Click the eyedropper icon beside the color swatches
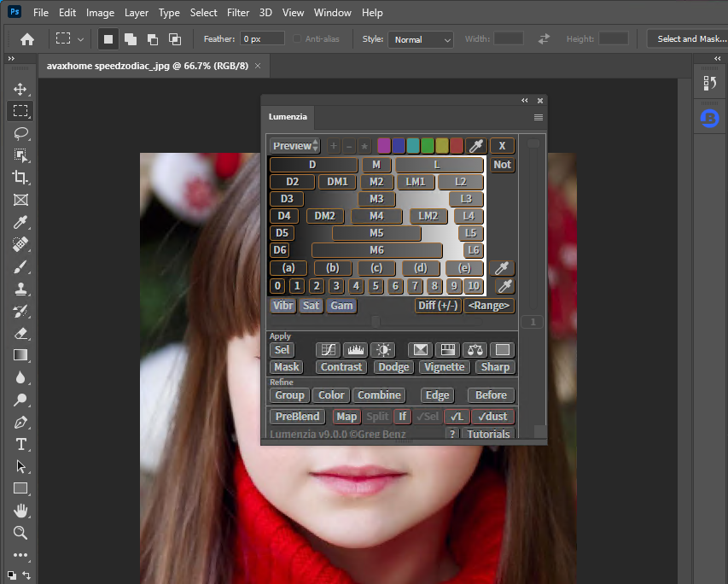This screenshot has width=728, height=584. point(475,145)
